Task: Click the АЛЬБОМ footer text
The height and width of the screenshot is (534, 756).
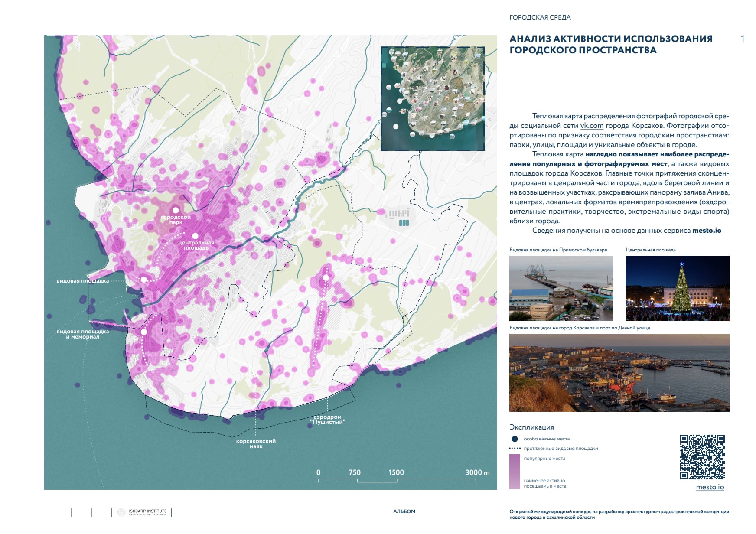Action: (404, 511)
